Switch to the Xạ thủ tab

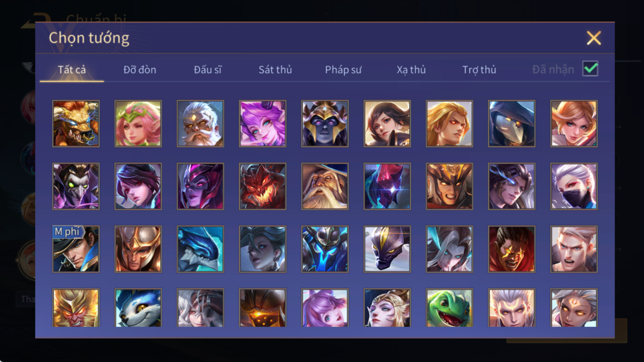pos(411,70)
